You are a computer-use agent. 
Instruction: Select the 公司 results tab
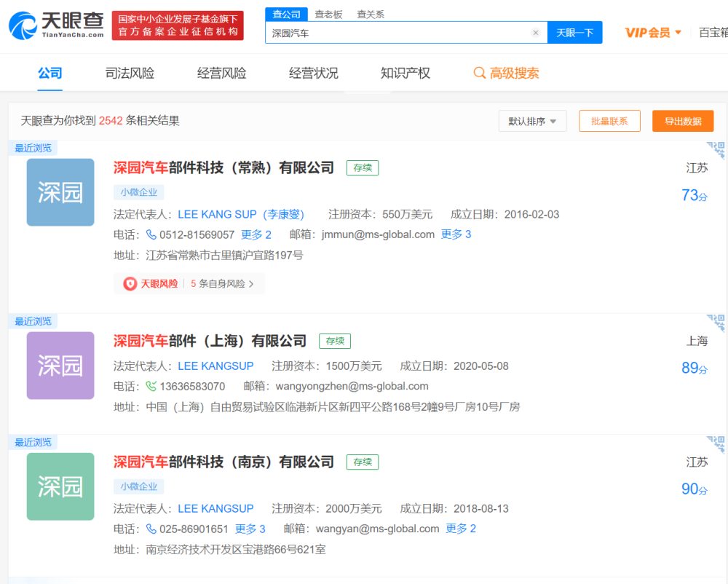[50, 74]
